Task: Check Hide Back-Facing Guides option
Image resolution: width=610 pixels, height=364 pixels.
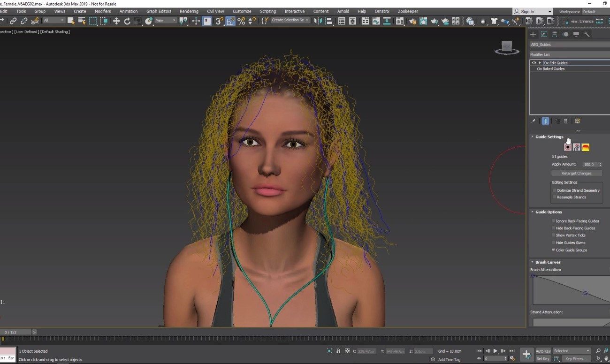Action: [x=554, y=228]
